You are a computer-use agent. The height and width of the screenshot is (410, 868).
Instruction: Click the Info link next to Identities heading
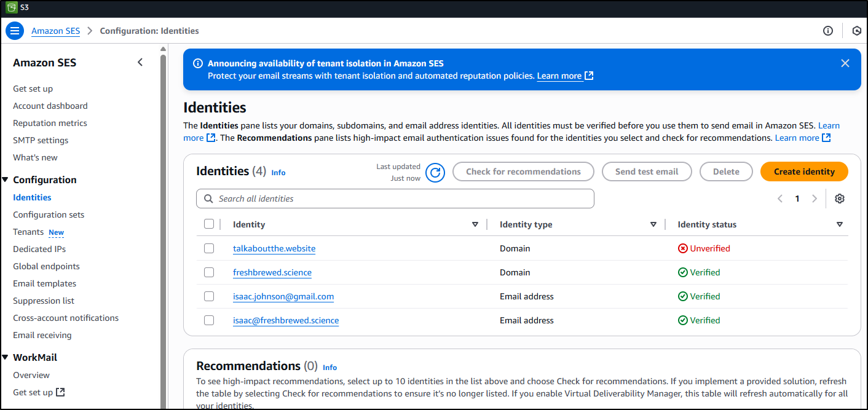278,173
